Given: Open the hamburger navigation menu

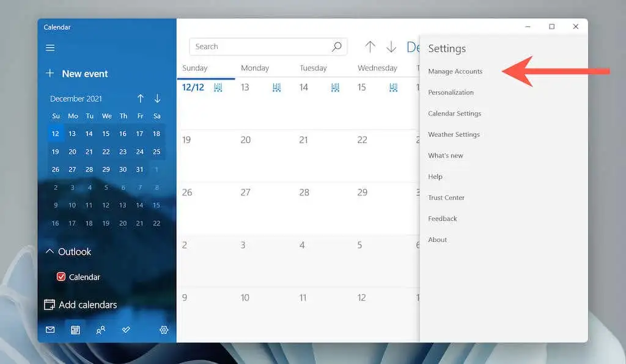Looking at the screenshot, I should [50, 48].
